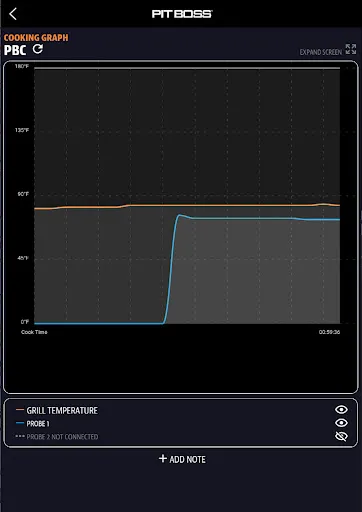Go back using the arrow icon
This screenshot has width=362, height=512.
(x=13, y=14)
